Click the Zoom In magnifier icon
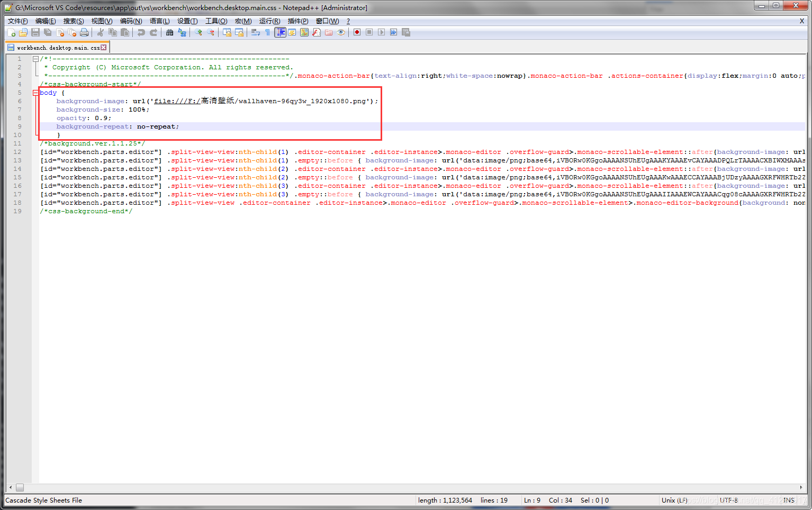Image resolution: width=812 pixels, height=510 pixels. (x=198, y=32)
